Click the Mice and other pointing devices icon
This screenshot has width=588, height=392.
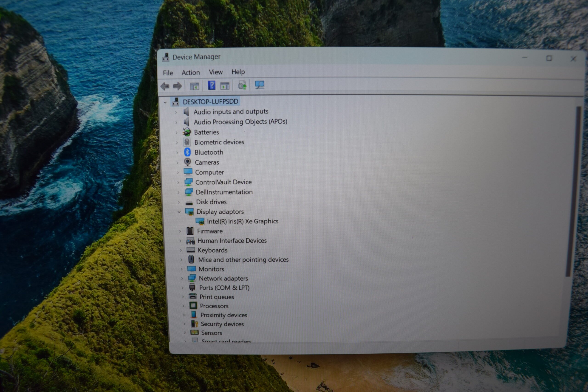[191, 259]
